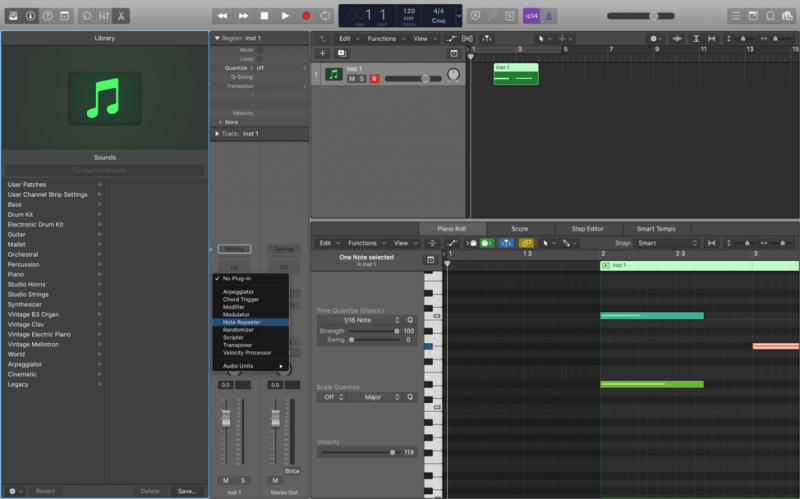The height and width of the screenshot is (499, 800).
Task: Select the green Inst 1 region in tracks area
Action: click(x=516, y=74)
